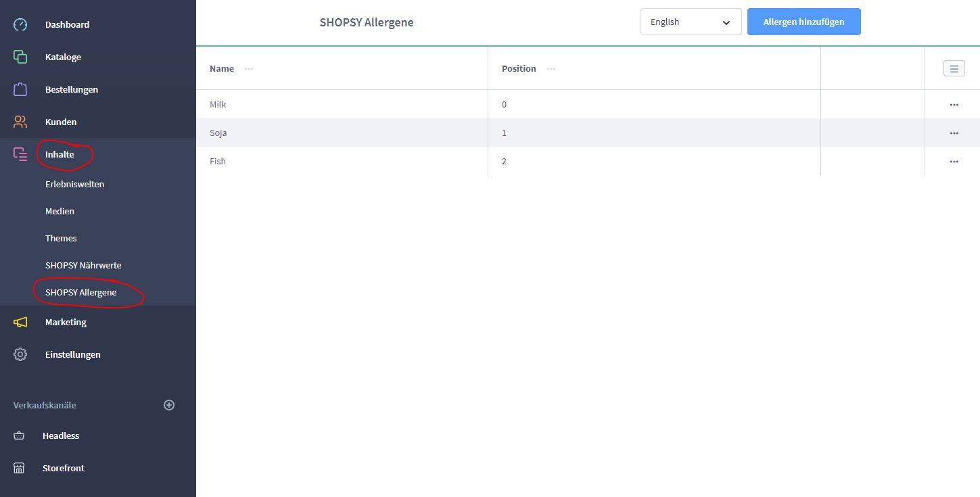This screenshot has height=497, width=980.
Task: Open the Soja row context menu
Action: (x=954, y=133)
